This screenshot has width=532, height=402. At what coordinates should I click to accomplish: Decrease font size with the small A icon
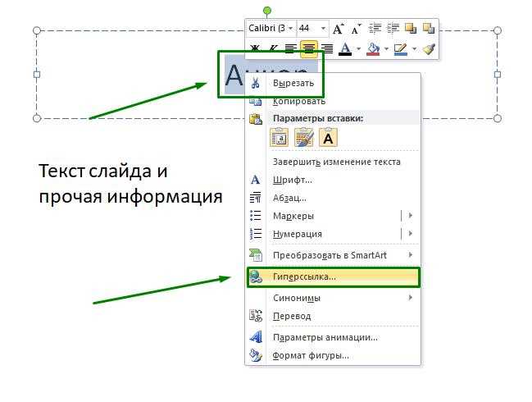(x=356, y=30)
